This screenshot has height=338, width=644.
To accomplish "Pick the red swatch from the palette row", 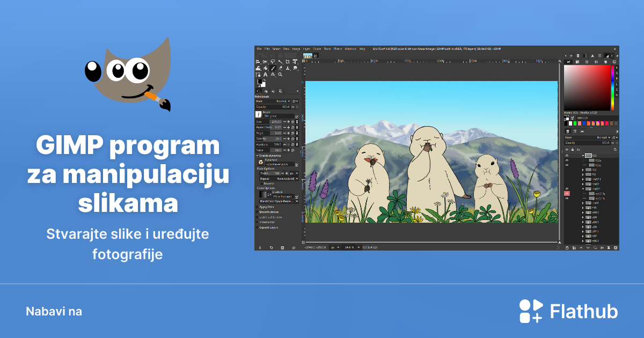I will pos(608,123).
